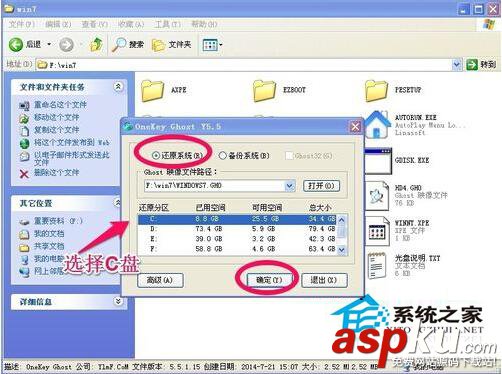
Task: Click 以电子邮件形式发送此文件 link
Action: [72, 159]
